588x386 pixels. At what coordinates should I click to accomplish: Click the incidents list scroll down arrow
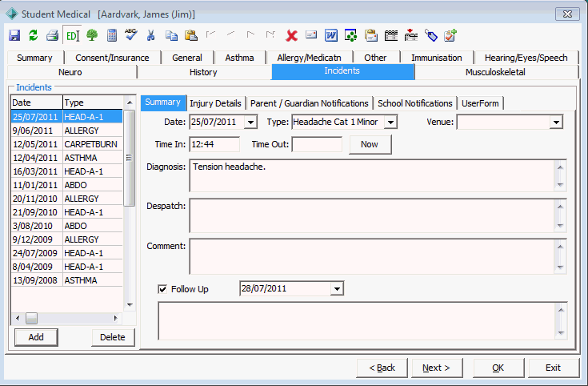coord(130,305)
